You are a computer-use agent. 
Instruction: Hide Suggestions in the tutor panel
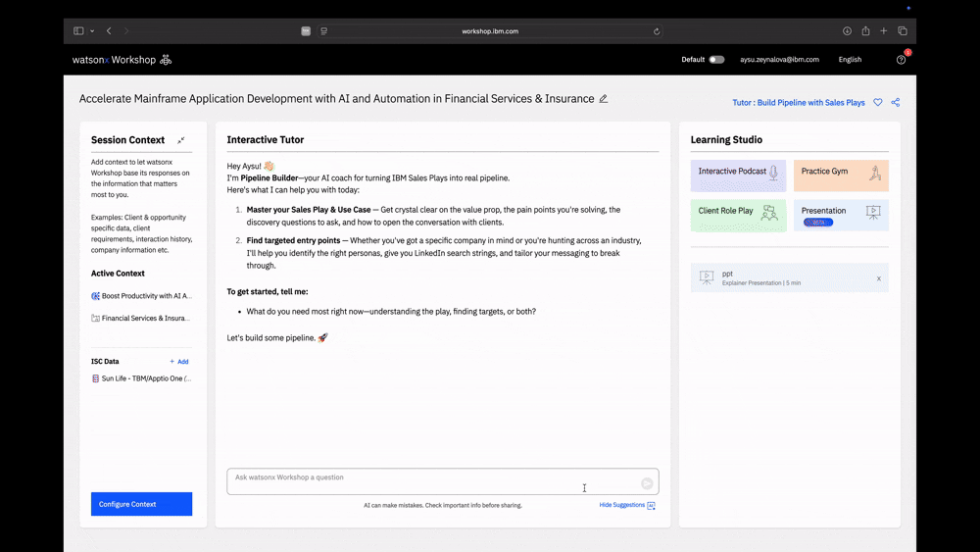[627, 505]
